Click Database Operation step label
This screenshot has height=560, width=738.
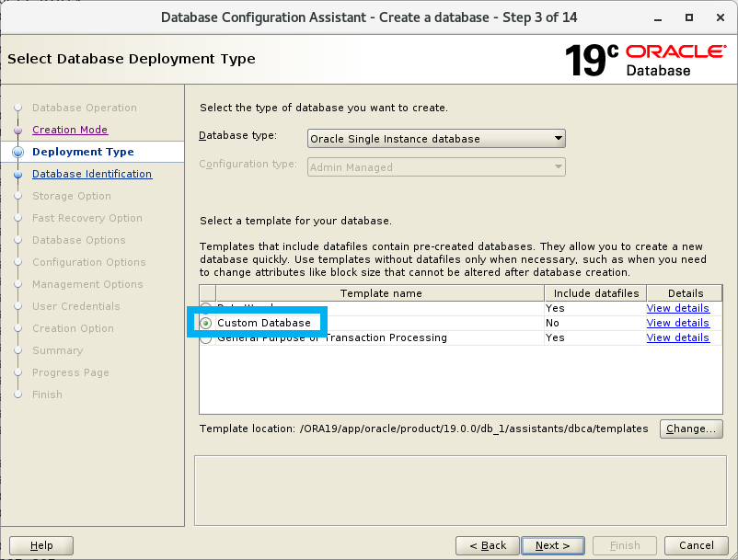click(85, 108)
